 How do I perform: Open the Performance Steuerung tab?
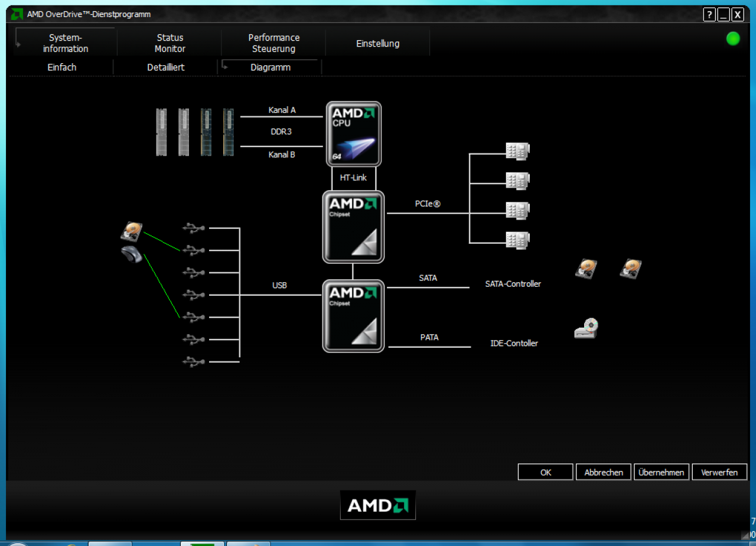tap(274, 43)
